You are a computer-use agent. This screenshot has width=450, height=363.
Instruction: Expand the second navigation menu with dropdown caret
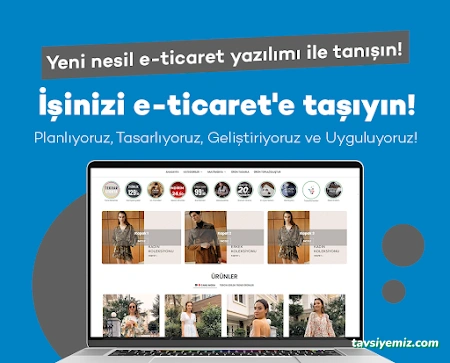coord(193,172)
